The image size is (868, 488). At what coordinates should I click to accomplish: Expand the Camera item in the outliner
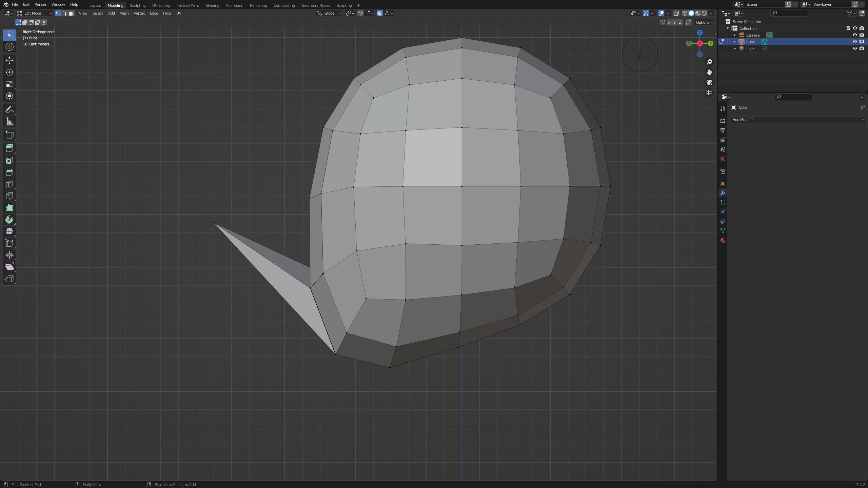tap(734, 35)
